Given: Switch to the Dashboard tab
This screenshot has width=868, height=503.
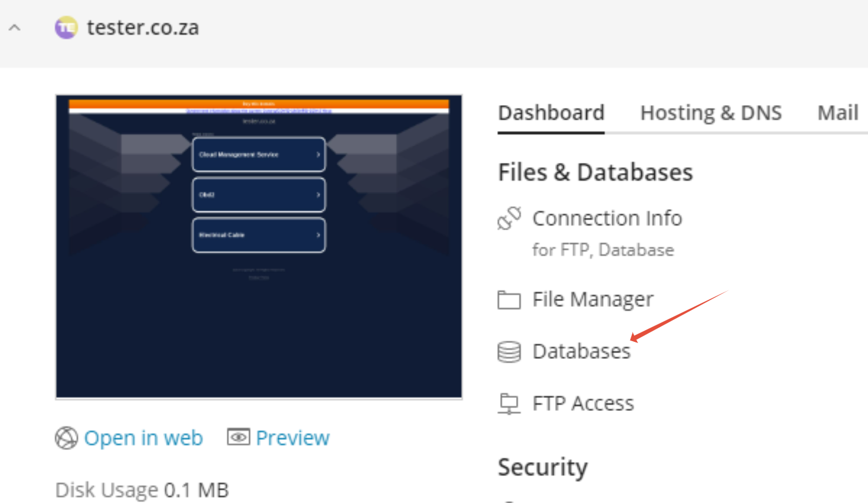Looking at the screenshot, I should coord(551,112).
